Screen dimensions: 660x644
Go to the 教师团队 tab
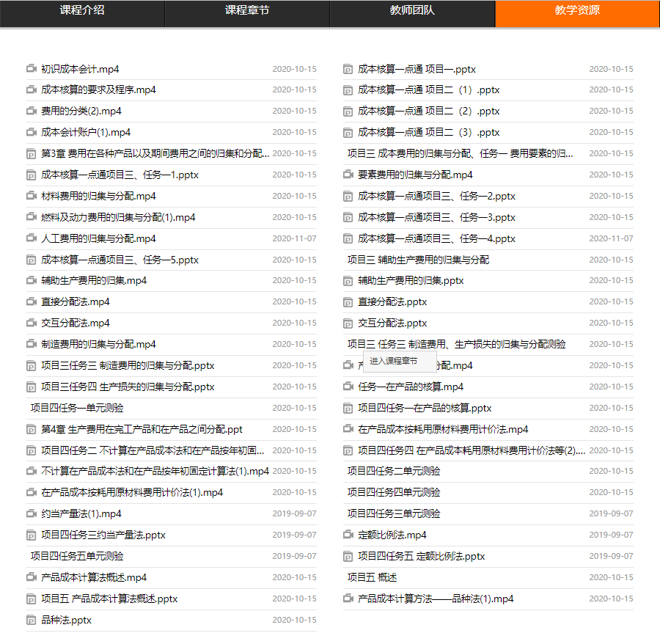[x=412, y=11]
